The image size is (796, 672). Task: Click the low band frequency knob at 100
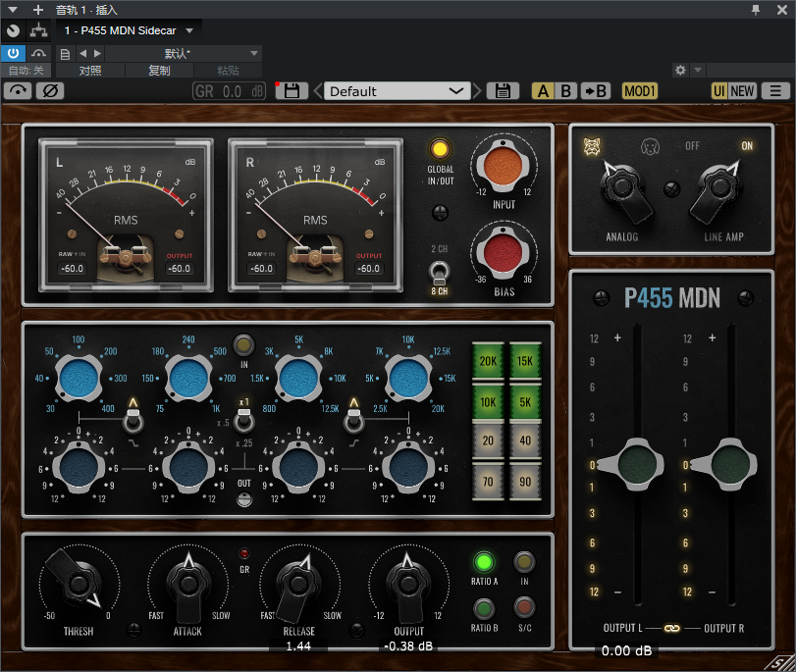click(79, 378)
